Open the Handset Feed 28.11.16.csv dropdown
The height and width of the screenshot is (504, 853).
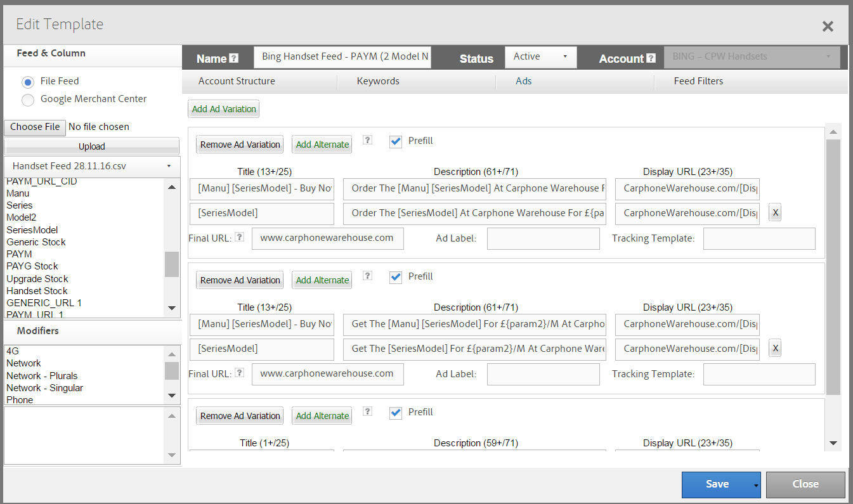coord(92,166)
